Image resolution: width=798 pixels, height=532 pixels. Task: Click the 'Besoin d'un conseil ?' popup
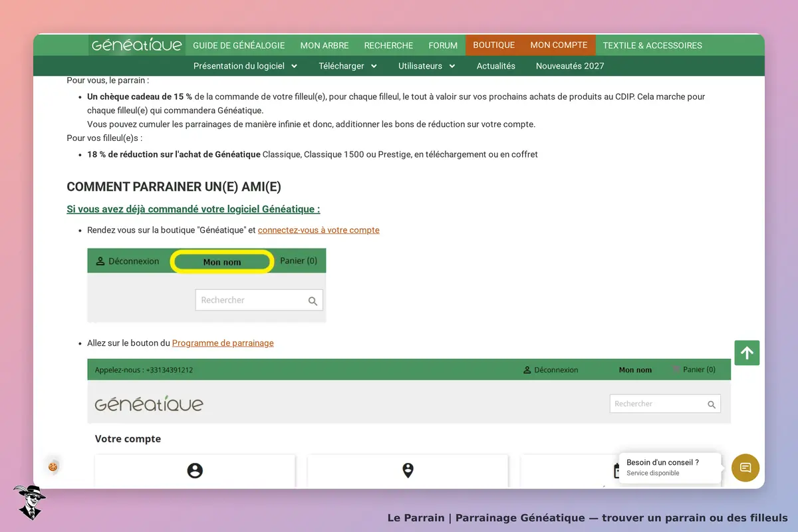[x=670, y=467]
